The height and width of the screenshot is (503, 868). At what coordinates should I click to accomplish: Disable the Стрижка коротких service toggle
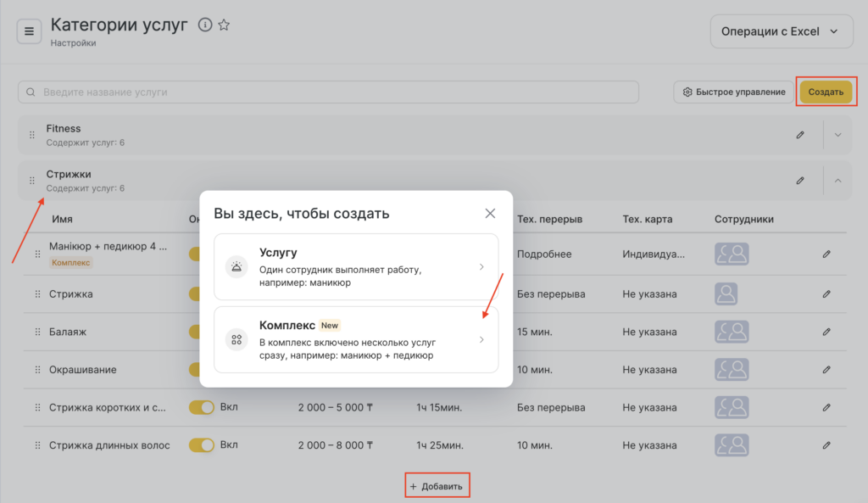[x=202, y=407]
